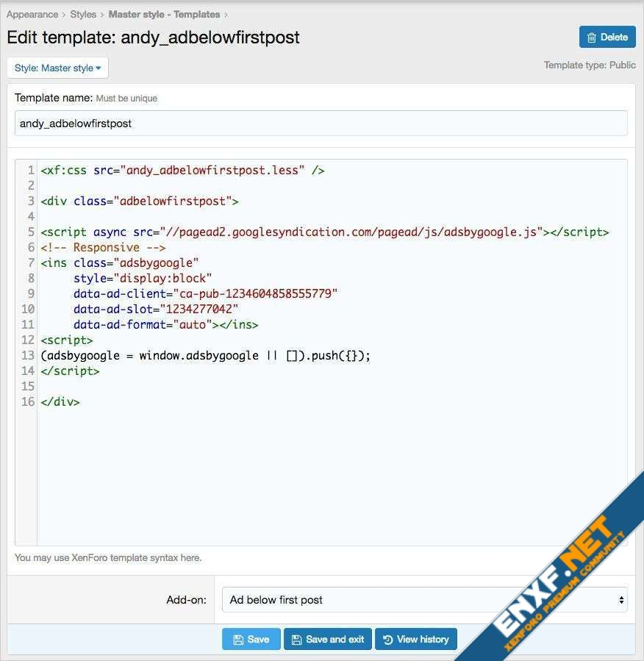Screen dimensions: 644x661
Task: Click the ins class adsbygoogle line
Action: (120, 263)
